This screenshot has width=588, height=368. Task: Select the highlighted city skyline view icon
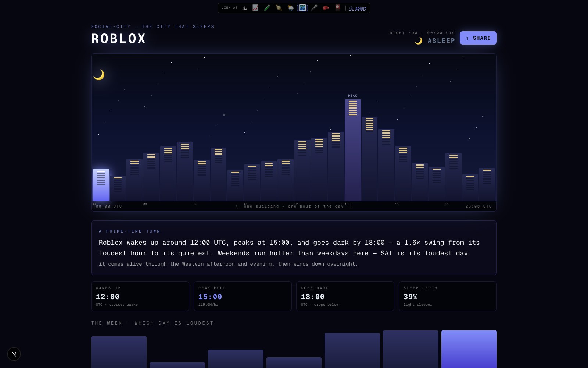302,8
